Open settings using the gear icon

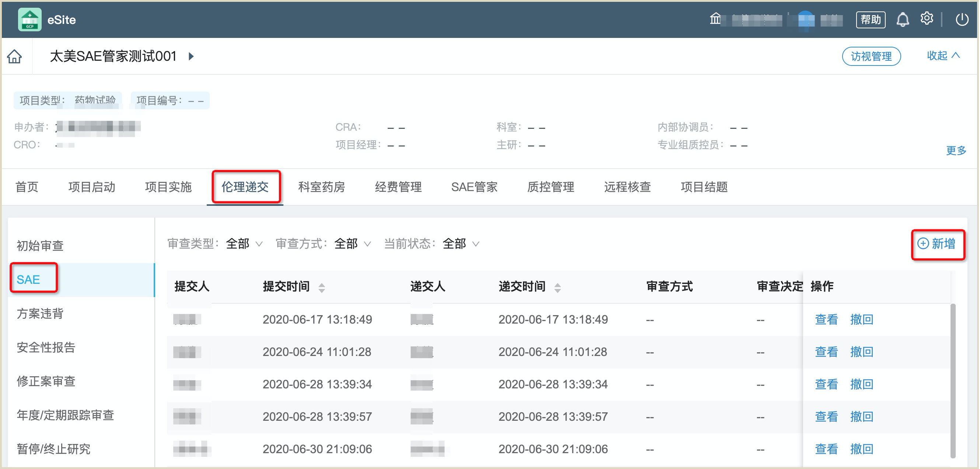click(927, 19)
